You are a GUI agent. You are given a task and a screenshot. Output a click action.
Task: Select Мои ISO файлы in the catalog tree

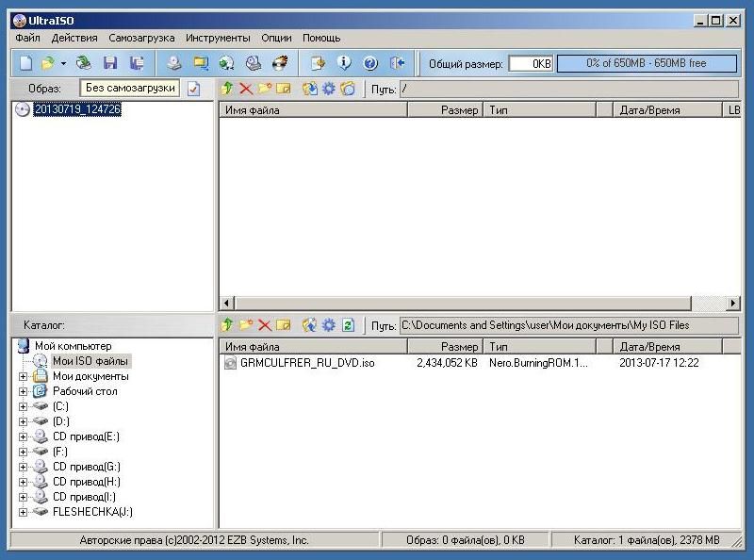[90, 361]
